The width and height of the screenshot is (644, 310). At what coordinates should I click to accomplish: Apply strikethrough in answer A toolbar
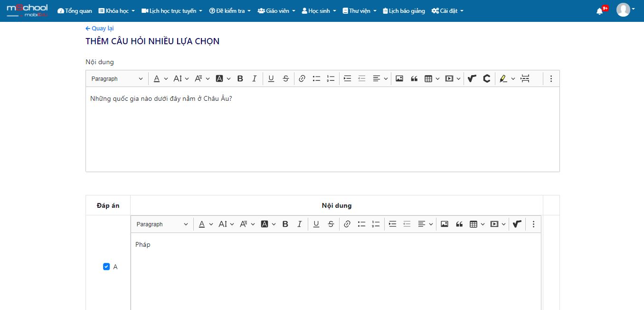coord(331,224)
